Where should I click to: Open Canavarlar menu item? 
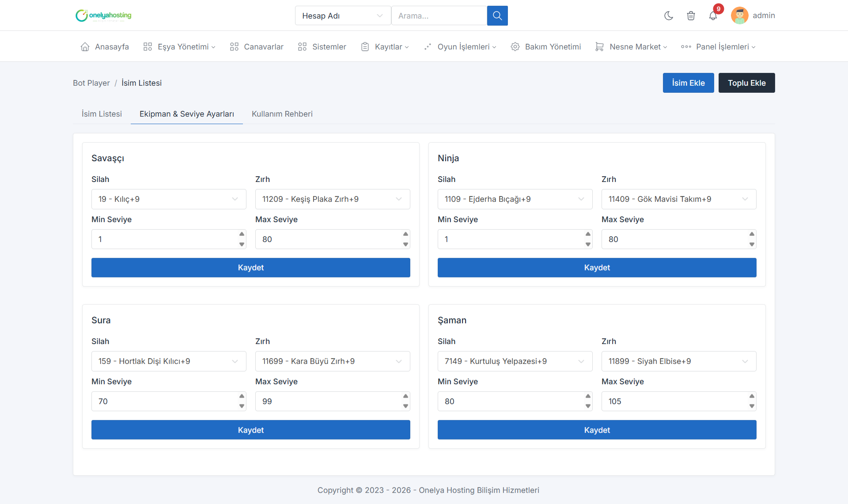tap(257, 47)
